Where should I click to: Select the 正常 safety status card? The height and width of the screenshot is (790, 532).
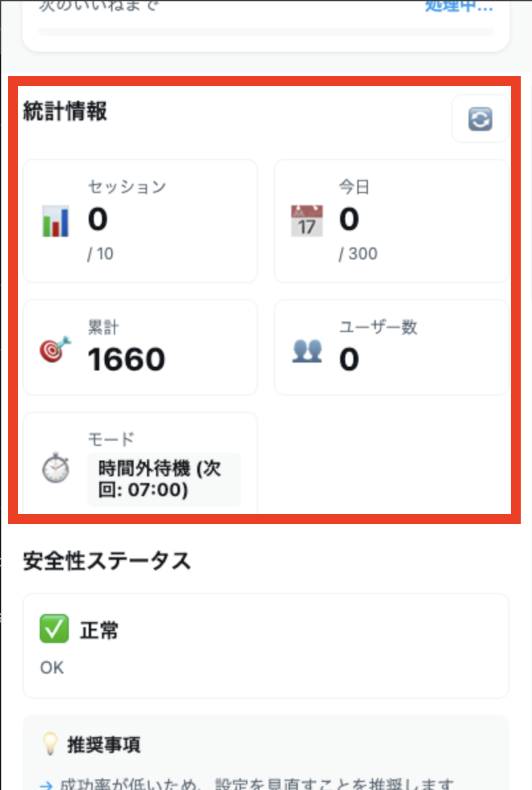coord(266,646)
